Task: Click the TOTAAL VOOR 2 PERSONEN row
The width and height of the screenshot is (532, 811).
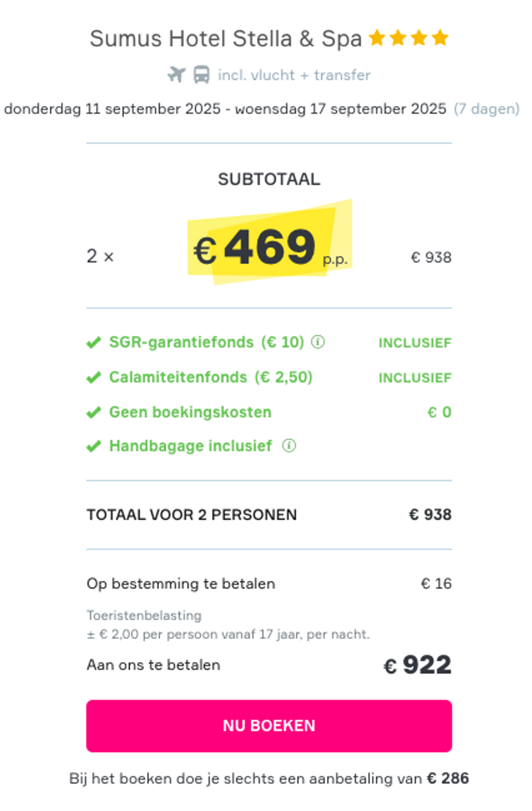Action: [269, 515]
